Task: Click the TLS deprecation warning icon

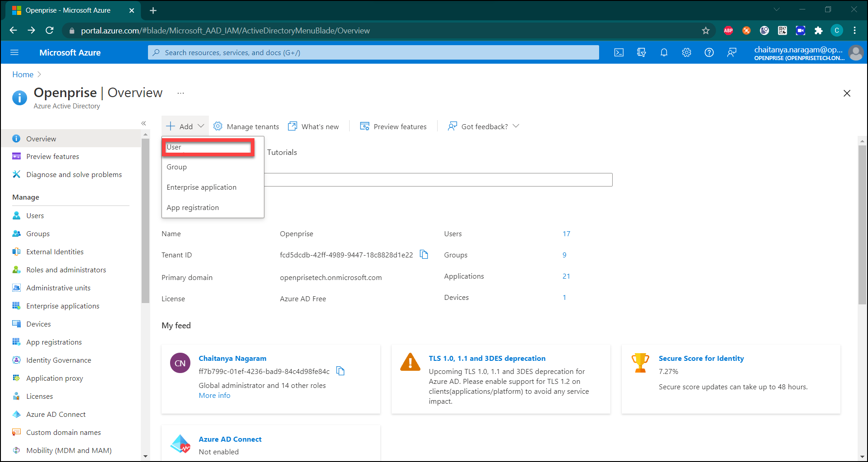Action: pyautogui.click(x=410, y=362)
